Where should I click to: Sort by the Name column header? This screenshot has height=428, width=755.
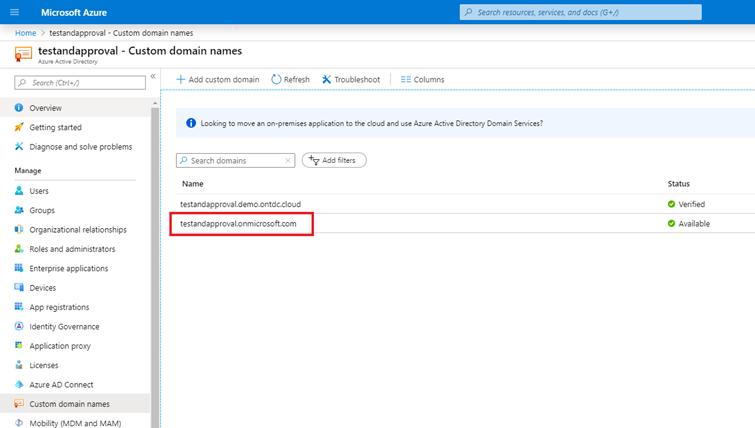193,183
